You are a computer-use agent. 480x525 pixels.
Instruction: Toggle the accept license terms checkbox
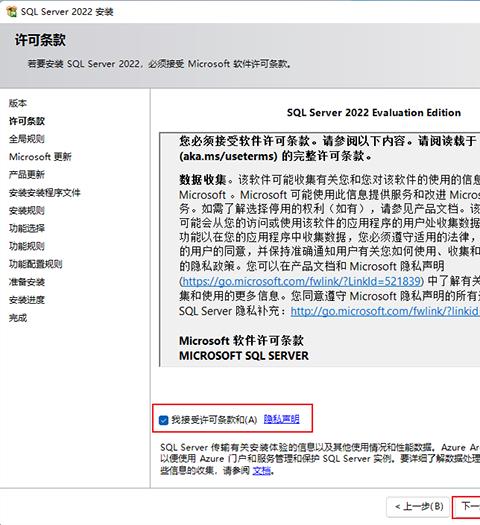(x=163, y=420)
